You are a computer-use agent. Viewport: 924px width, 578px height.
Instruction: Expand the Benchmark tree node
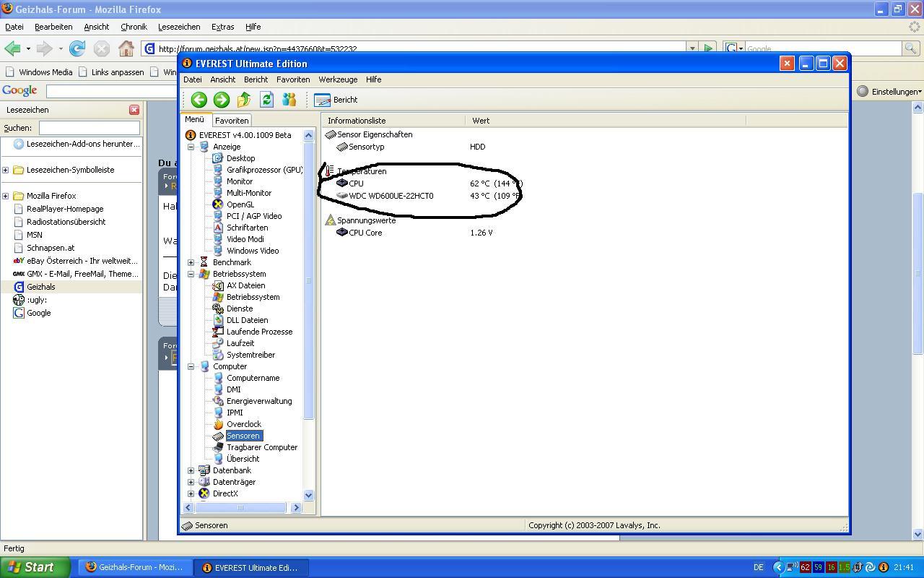191,262
